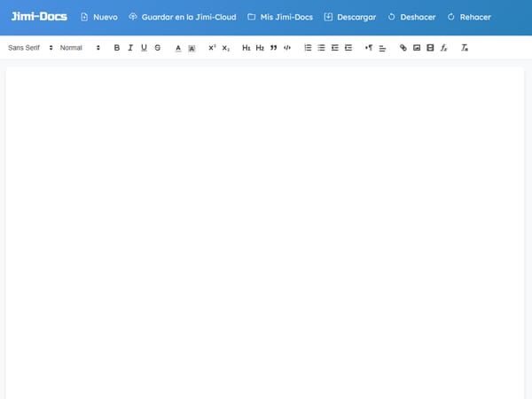Click Descargar to download document
This screenshot has width=532, height=399.
pos(350,17)
